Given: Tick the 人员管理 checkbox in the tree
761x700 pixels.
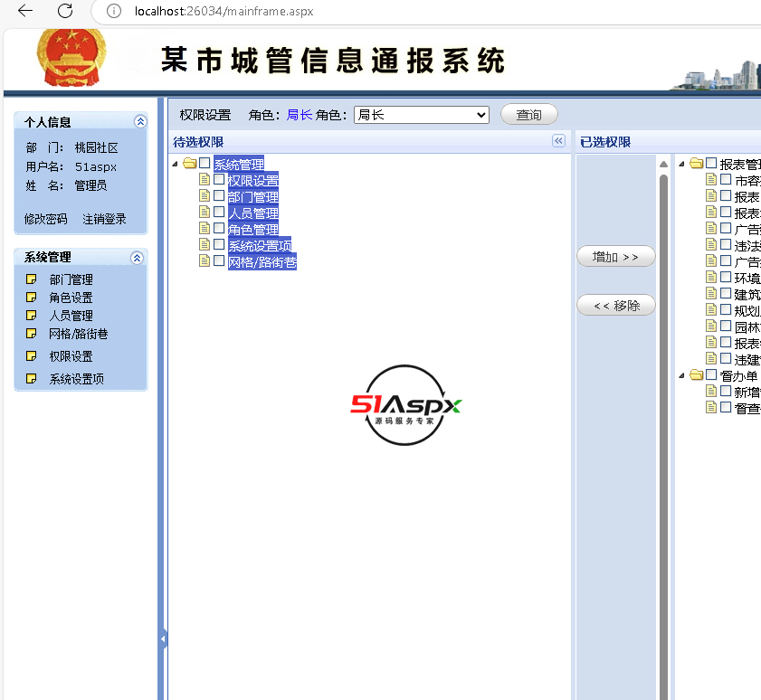Looking at the screenshot, I should [219, 213].
